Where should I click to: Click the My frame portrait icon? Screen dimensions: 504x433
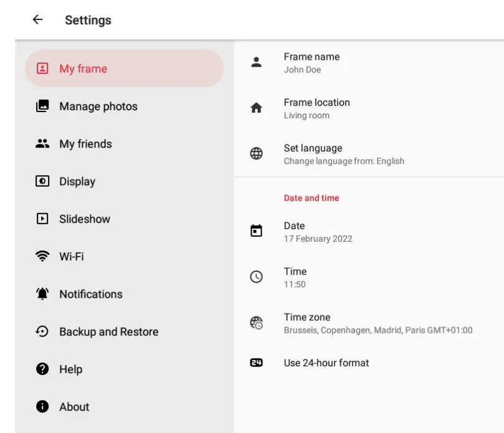pyautogui.click(x=42, y=69)
